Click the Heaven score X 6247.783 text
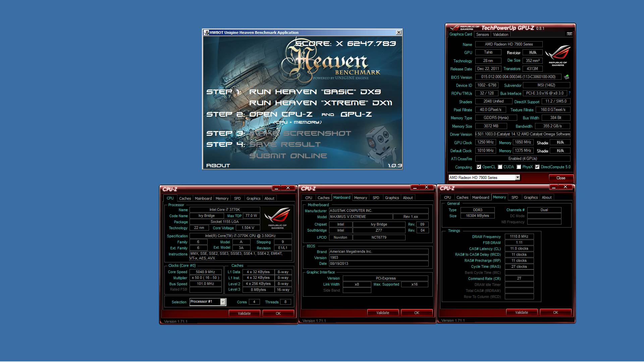 tap(345, 44)
